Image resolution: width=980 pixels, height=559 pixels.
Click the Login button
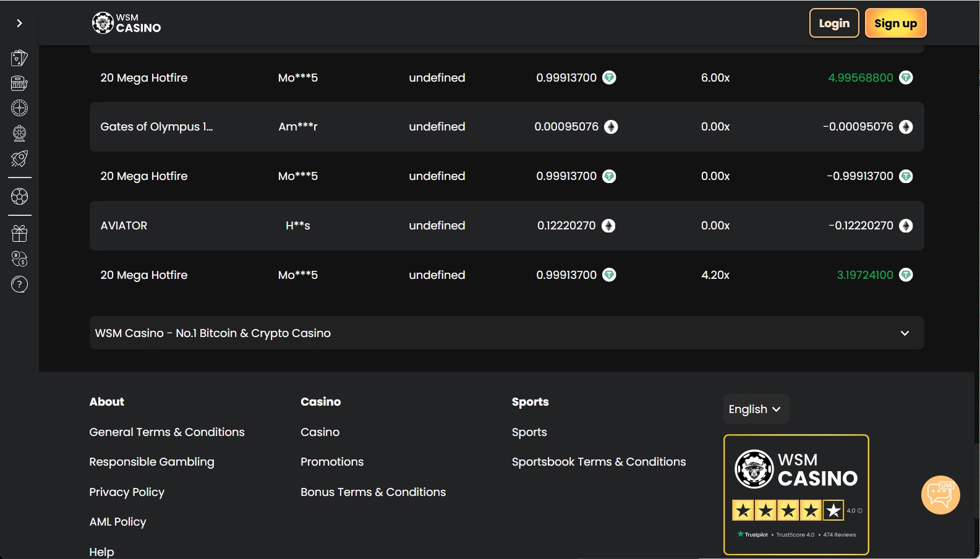(x=834, y=23)
